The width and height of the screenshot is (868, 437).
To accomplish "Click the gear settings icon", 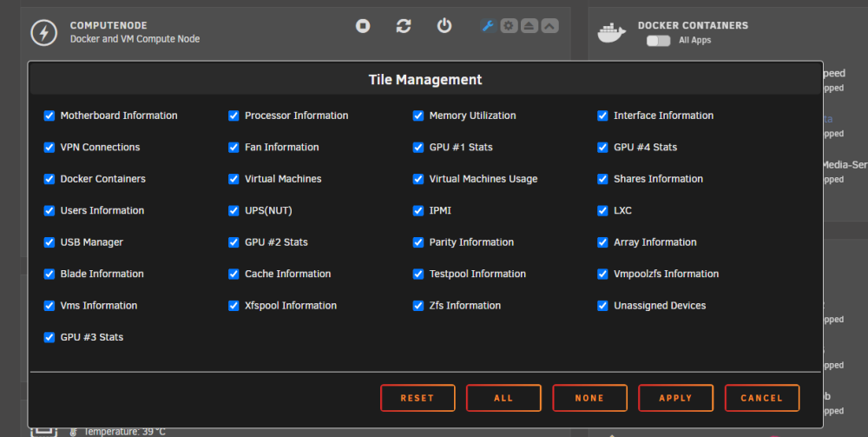I will (x=509, y=25).
